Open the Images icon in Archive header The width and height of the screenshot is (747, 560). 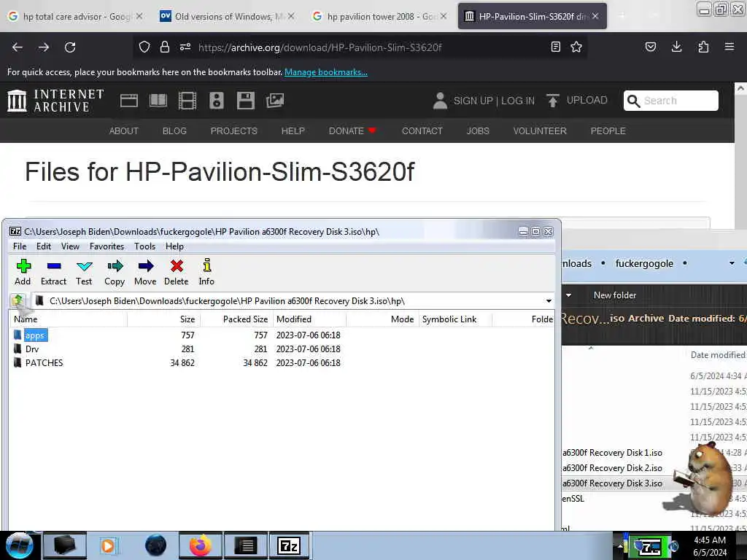pyautogui.click(x=275, y=101)
